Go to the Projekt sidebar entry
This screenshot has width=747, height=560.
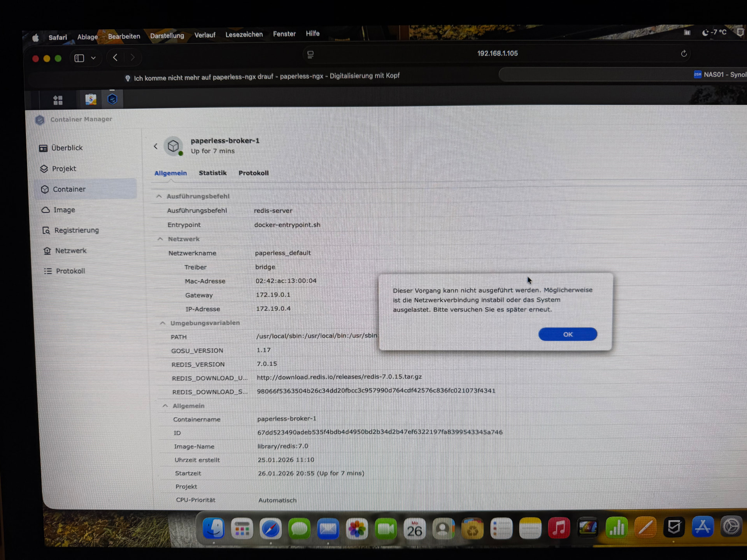[64, 169]
